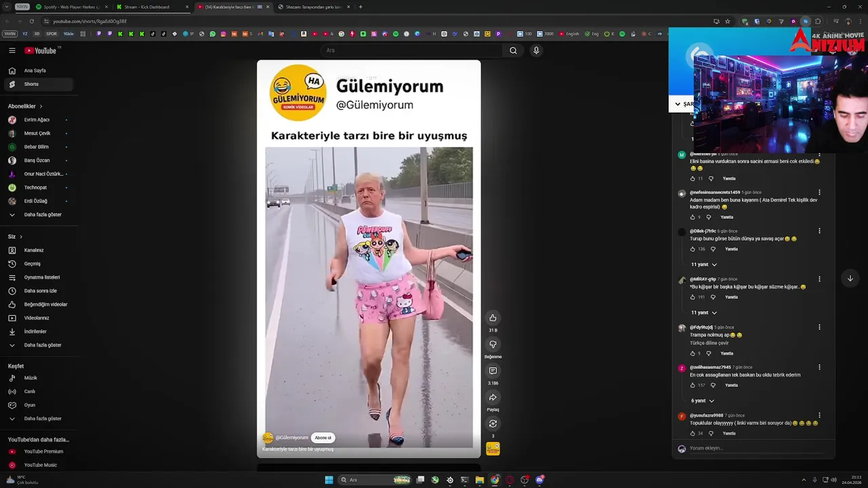Open options menu for nefesinsansecrets1459 comment
The height and width of the screenshot is (488, 868).
click(819, 192)
